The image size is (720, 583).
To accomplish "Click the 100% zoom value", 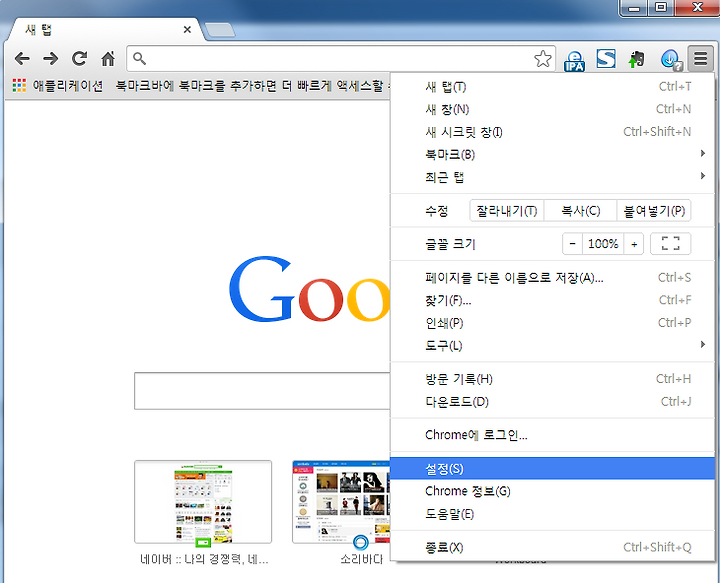I will [603, 244].
